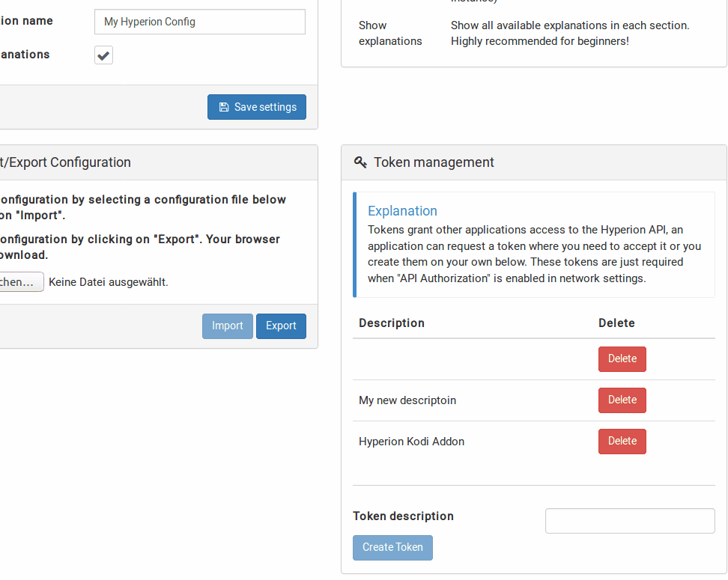Click the Description column header

pos(391,323)
